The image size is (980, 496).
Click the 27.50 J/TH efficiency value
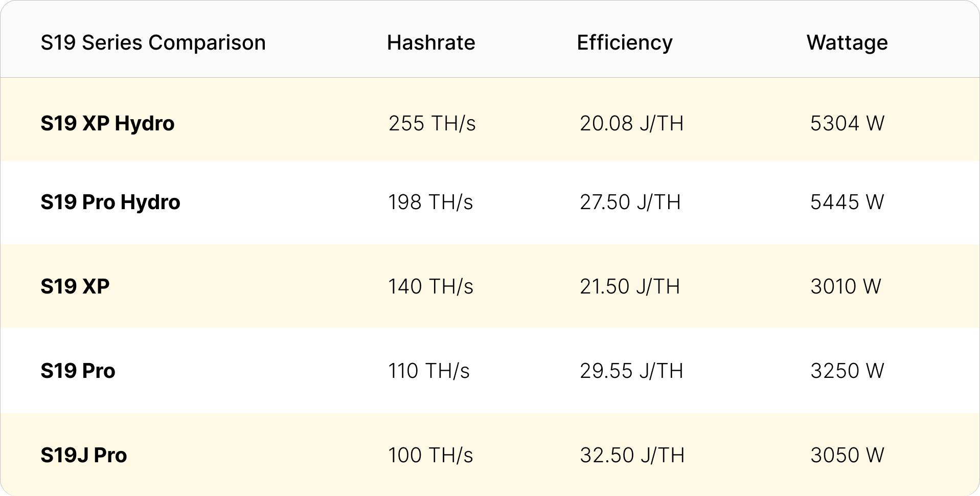click(x=630, y=202)
